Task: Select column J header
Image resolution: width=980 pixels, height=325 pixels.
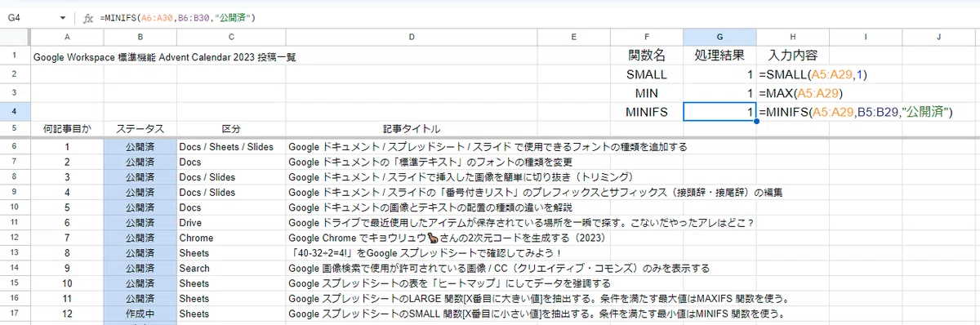Action: click(x=940, y=37)
